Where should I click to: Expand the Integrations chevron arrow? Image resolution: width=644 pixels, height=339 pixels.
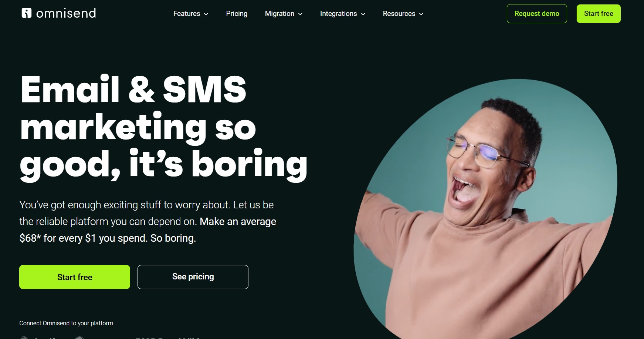pos(363,14)
